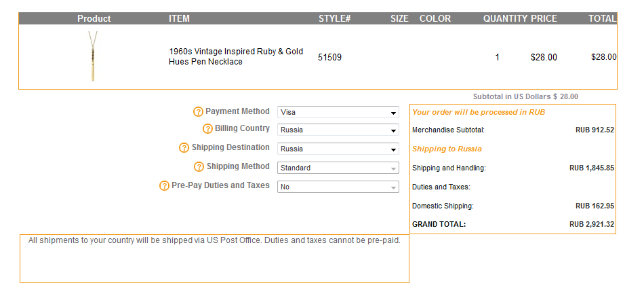Click the Product column header
The width and height of the screenshot is (644, 296).
tap(94, 18)
